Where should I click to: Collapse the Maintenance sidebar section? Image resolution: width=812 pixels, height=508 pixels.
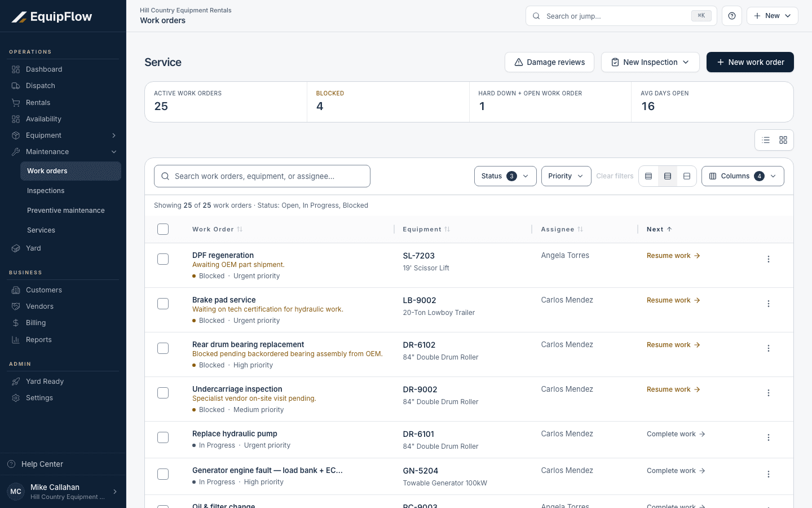[114, 152]
